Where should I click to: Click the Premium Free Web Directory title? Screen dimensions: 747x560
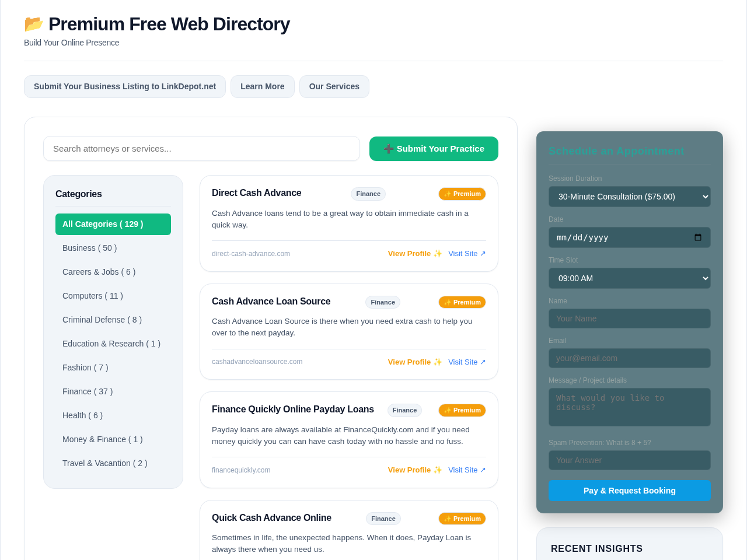coord(169,24)
